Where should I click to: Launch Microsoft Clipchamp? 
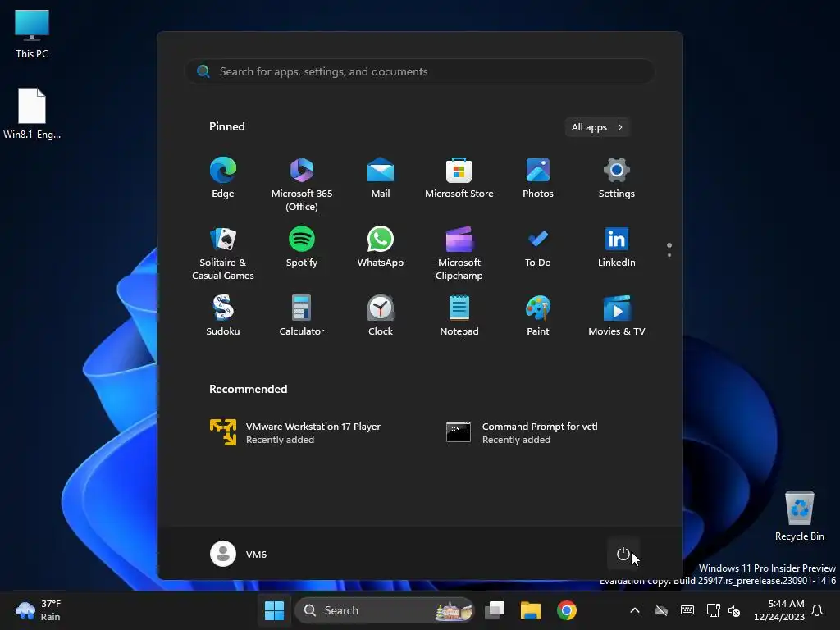[x=459, y=253]
